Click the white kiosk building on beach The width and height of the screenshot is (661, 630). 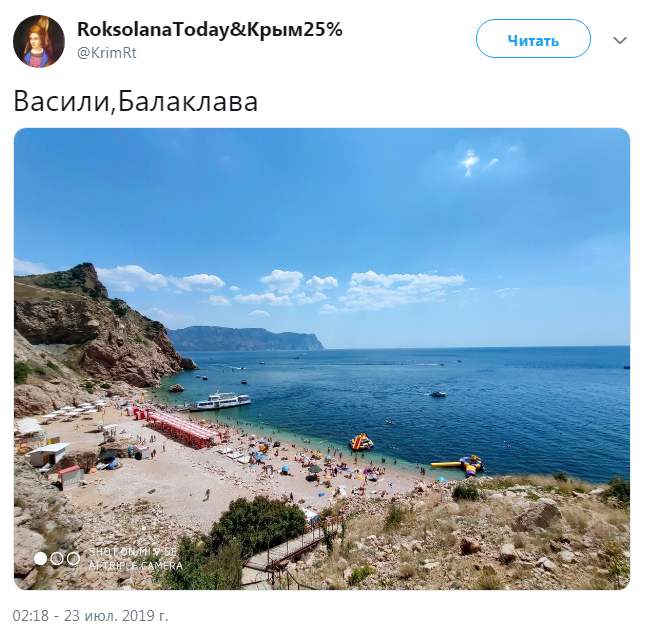point(47,454)
